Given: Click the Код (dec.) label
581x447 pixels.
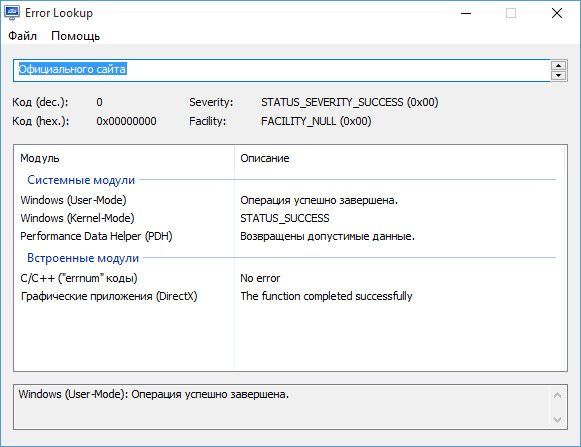Looking at the screenshot, I should click(40, 102).
